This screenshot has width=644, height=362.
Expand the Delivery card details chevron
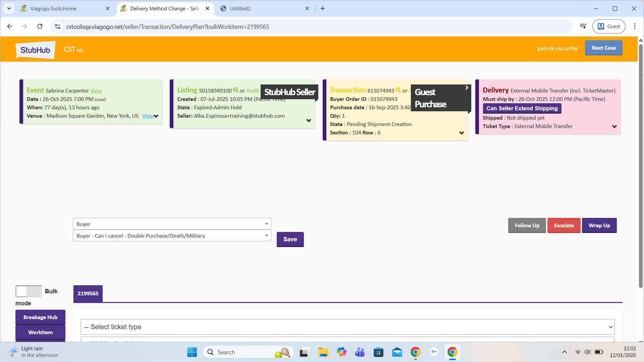pyautogui.click(x=614, y=127)
